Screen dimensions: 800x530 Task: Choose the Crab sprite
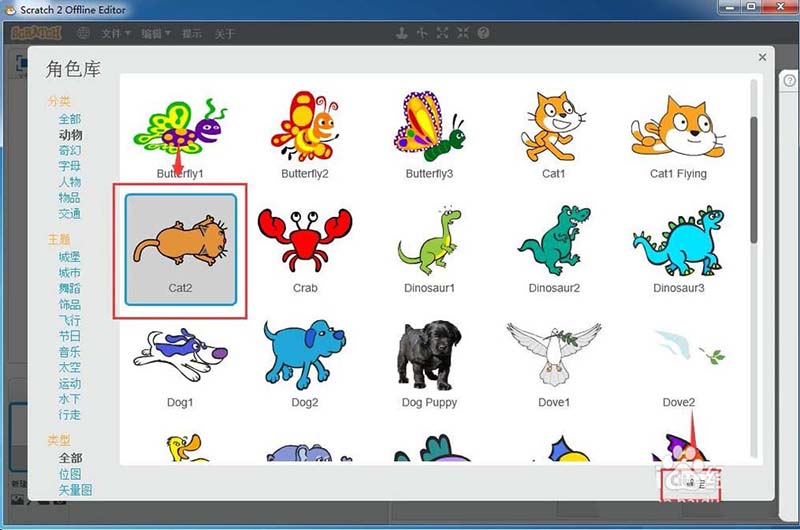(x=305, y=249)
